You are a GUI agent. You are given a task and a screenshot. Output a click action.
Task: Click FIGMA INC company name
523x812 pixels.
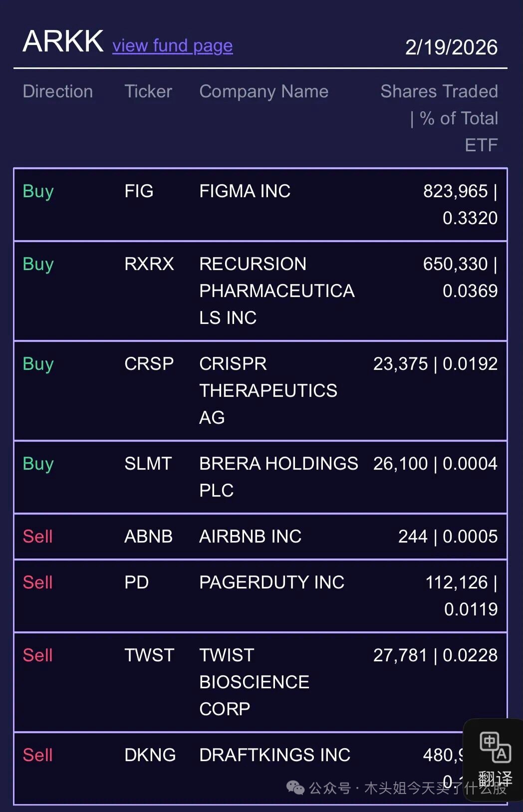click(245, 191)
